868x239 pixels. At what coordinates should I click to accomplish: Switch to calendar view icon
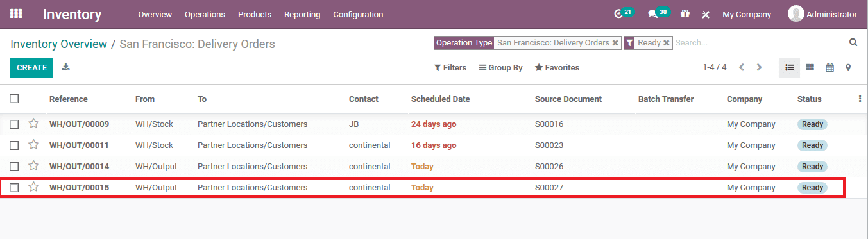(830, 67)
